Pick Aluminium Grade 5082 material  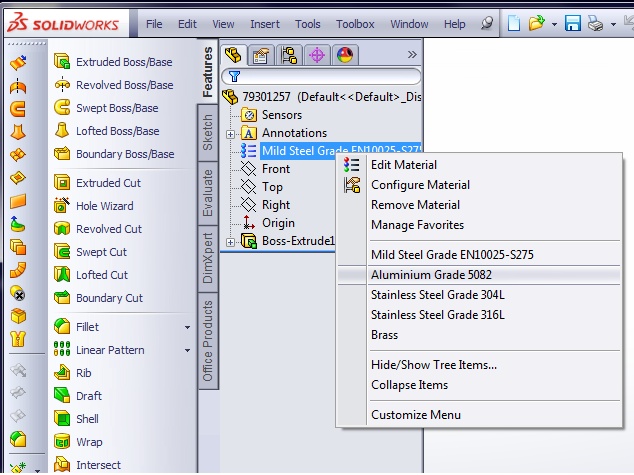480,275
